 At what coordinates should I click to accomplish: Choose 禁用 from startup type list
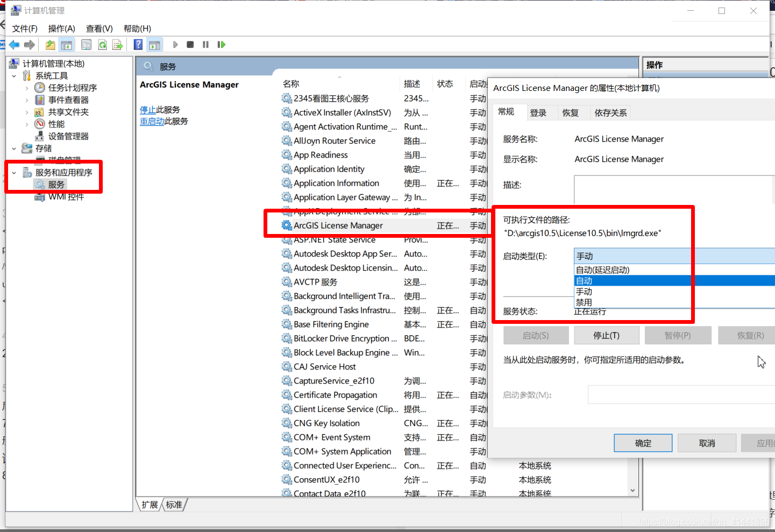[584, 302]
